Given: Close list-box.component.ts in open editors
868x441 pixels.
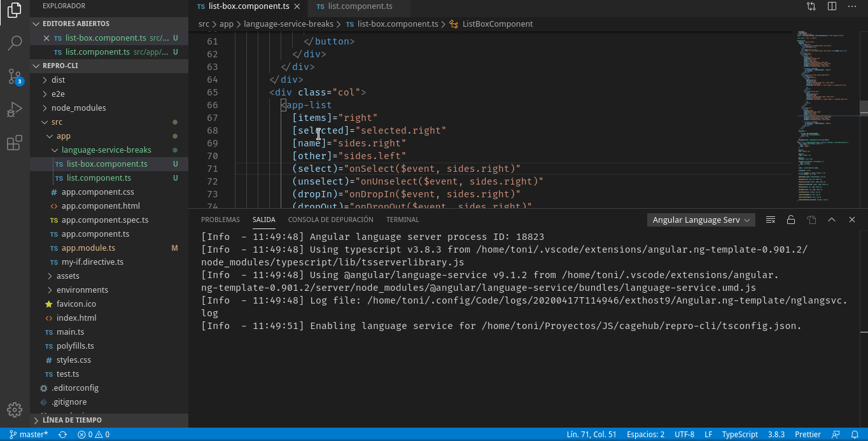Looking at the screenshot, I should (46, 38).
